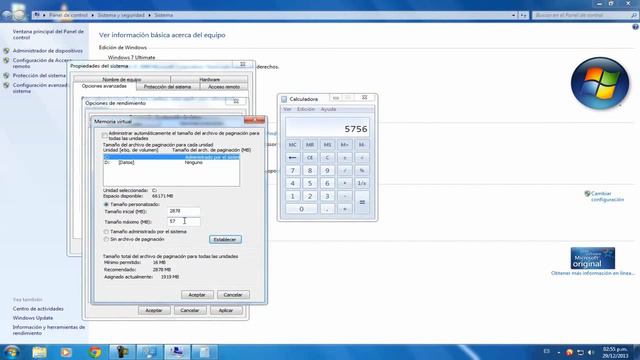Image resolution: width=640 pixels, height=360 pixels.
Task: Click the decimal point key in Calculadora
Action: click(x=327, y=209)
